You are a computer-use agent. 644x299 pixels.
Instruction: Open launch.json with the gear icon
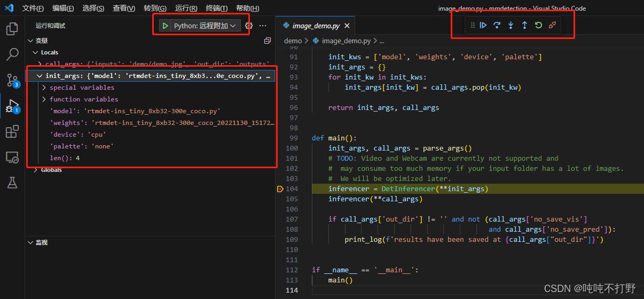[248, 26]
